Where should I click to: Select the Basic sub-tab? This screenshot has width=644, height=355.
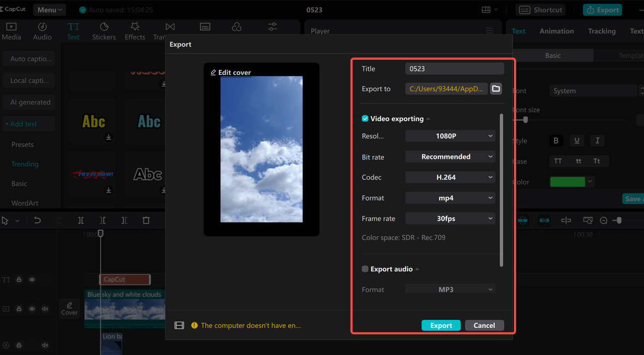[x=553, y=55]
